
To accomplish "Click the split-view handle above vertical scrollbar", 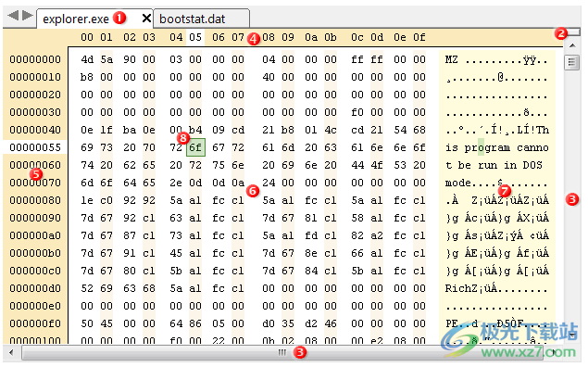I will [573, 32].
